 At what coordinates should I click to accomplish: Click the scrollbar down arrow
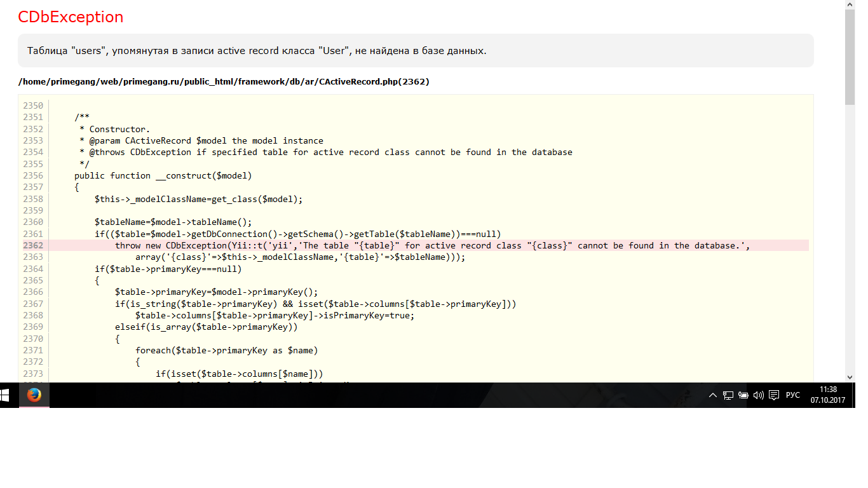850,377
